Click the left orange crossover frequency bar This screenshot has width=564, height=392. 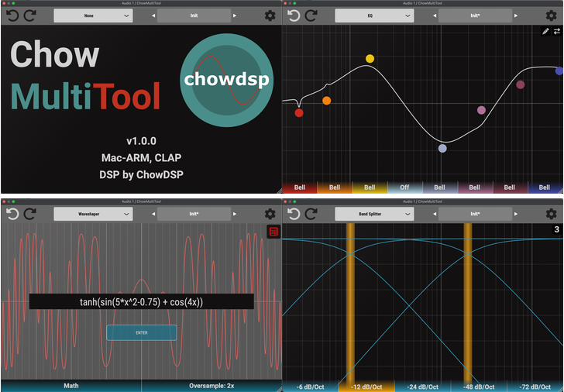pyautogui.click(x=350, y=302)
